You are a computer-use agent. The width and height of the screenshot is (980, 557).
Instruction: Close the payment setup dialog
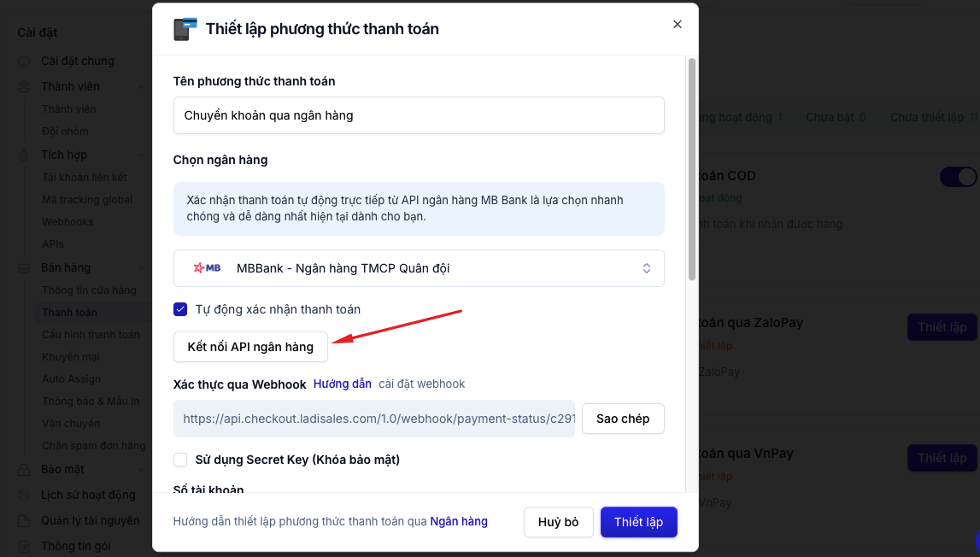(x=677, y=25)
